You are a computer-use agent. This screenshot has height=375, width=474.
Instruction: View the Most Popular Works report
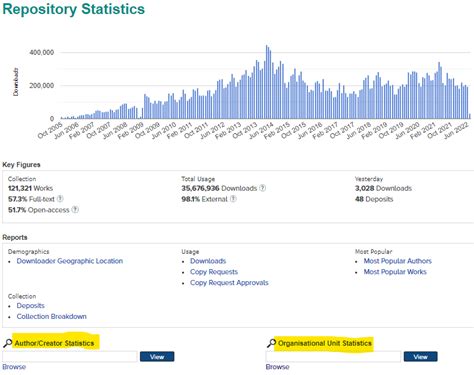[x=395, y=272]
